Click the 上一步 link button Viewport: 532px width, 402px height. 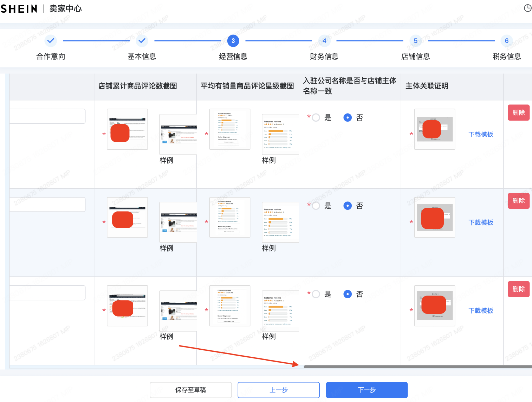coord(278,390)
